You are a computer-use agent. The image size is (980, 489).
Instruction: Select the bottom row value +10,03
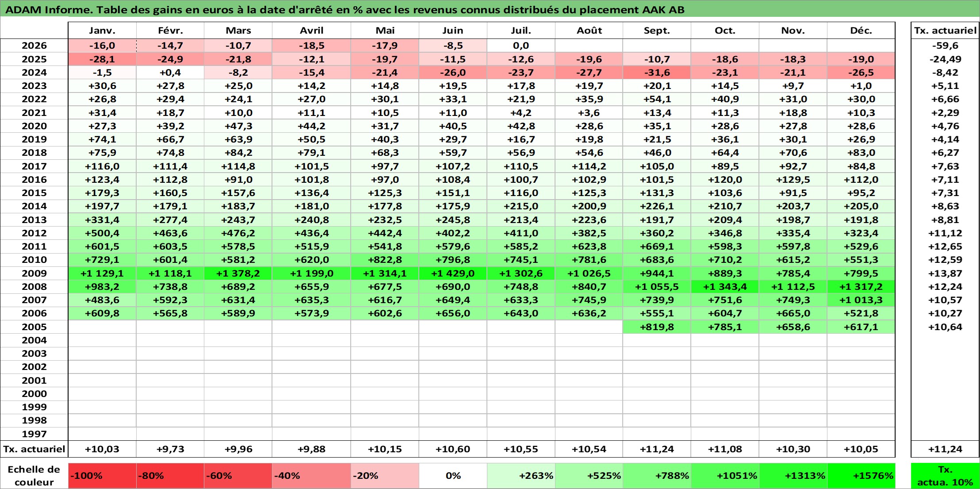[102, 449]
